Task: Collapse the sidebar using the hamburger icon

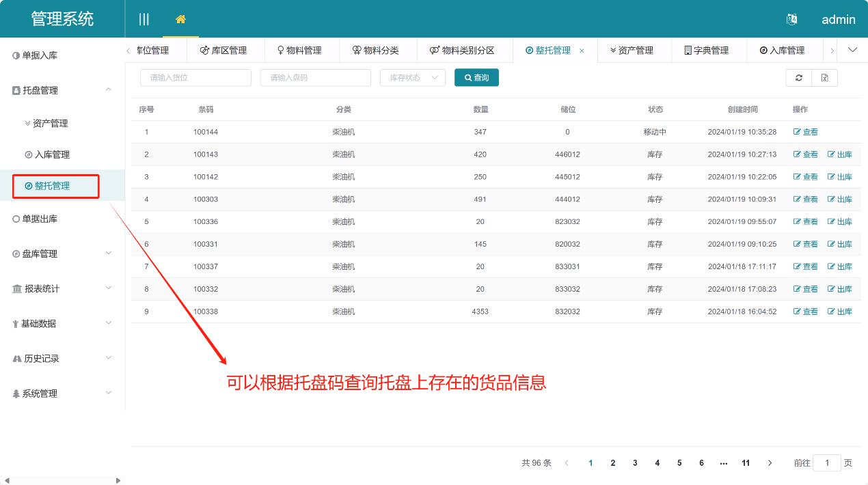Action: (x=144, y=19)
